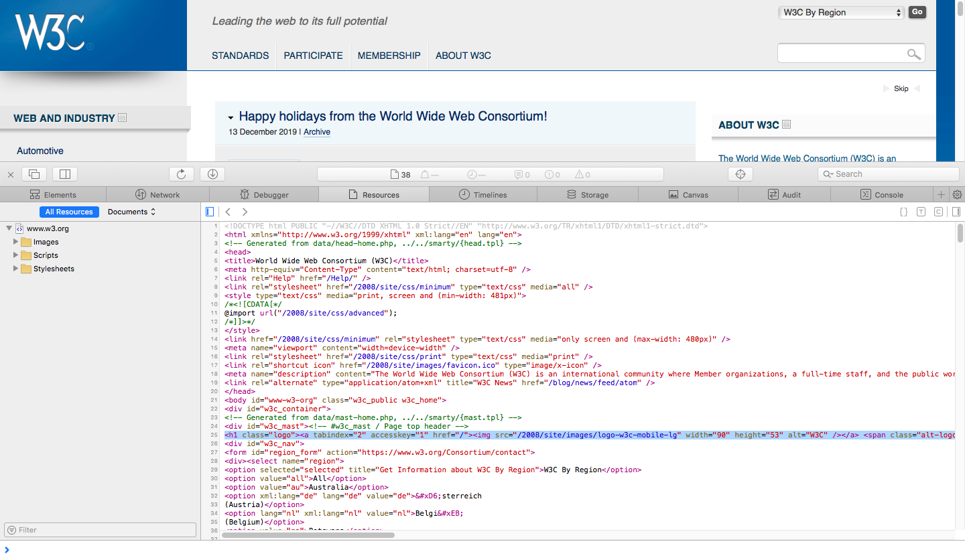
Task: Expand the Stylesheets folder
Action: [x=16, y=269]
